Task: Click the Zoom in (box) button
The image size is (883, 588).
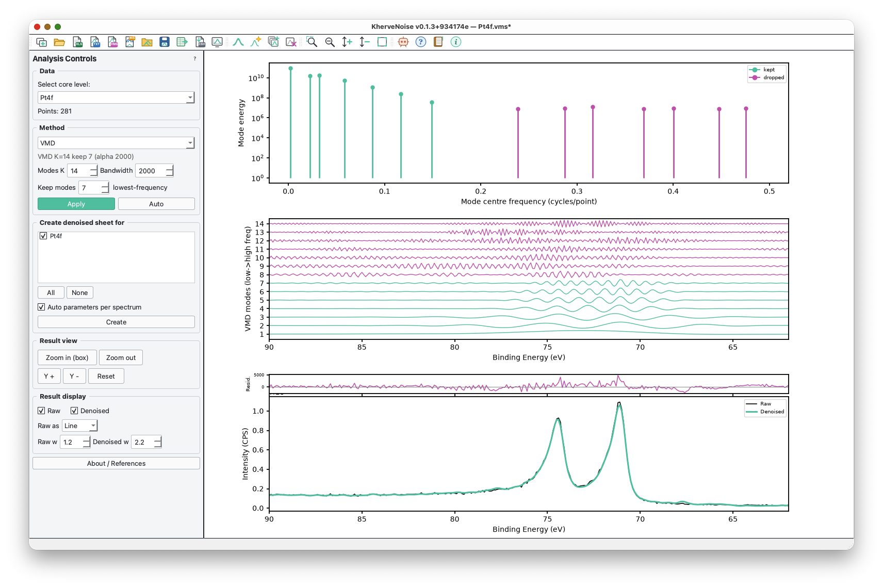Action: click(67, 357)
